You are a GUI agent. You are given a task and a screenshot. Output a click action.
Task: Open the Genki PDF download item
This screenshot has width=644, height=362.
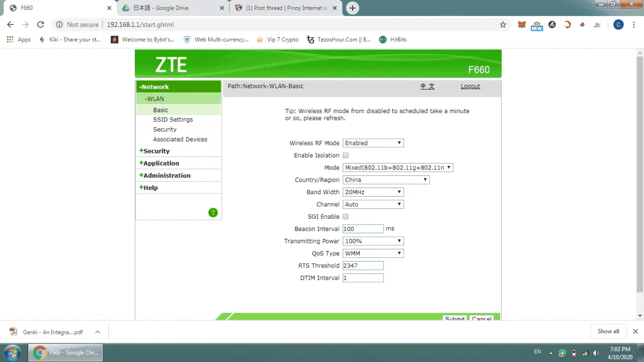(53, 332)
